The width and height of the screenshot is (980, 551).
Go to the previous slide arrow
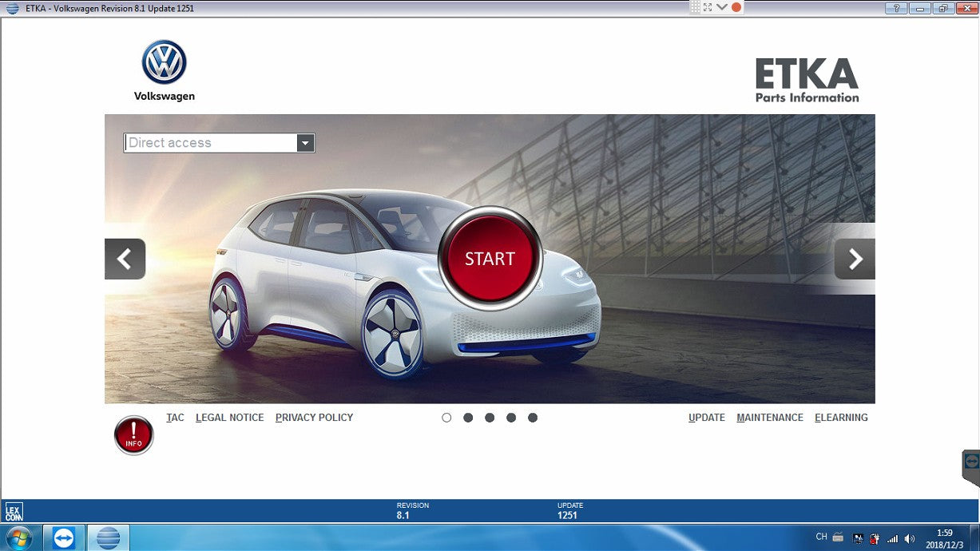(125, 259)
